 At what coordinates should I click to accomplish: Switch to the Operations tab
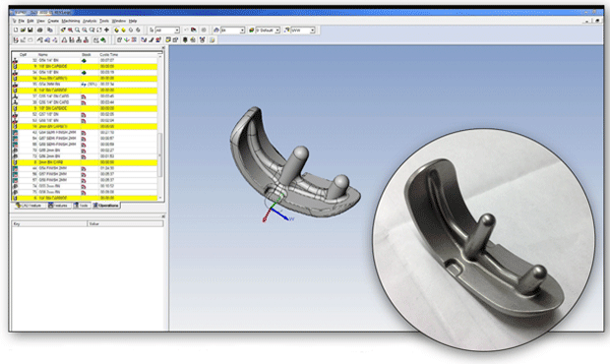(x=106, y=206)
